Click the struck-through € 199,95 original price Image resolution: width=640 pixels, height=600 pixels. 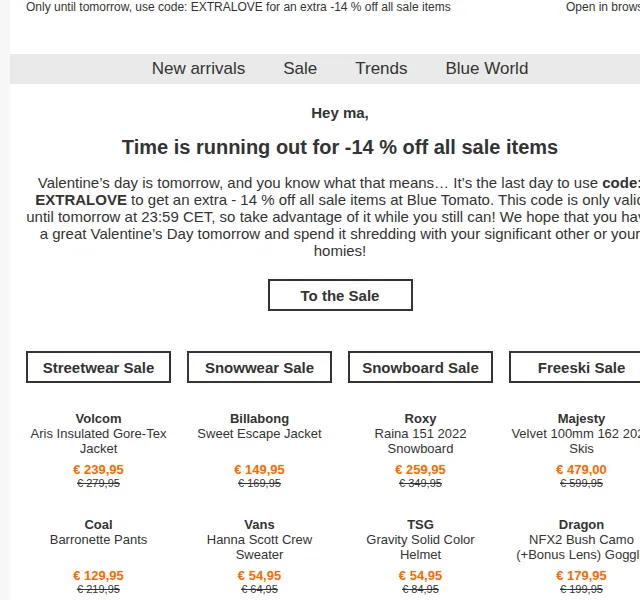click(x=581, y=589)
